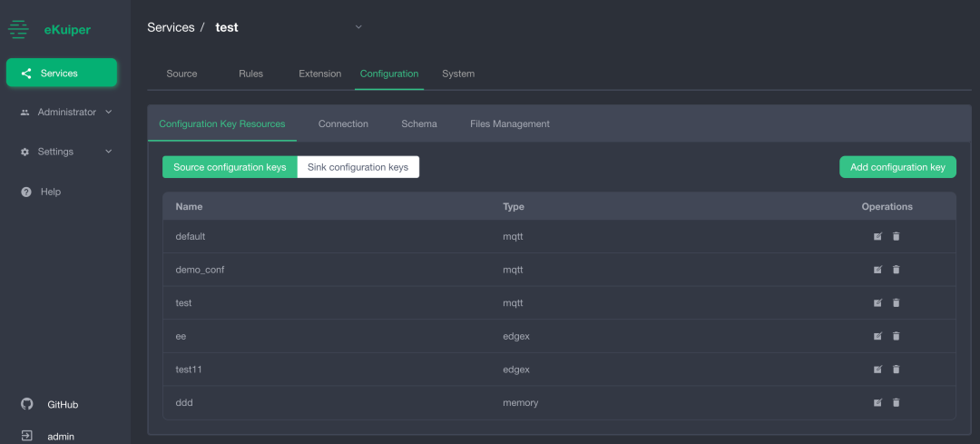Click the eKuiper logo icon
Screen dimensions: 980x444
pyautogui.click(x=18, y=29)
